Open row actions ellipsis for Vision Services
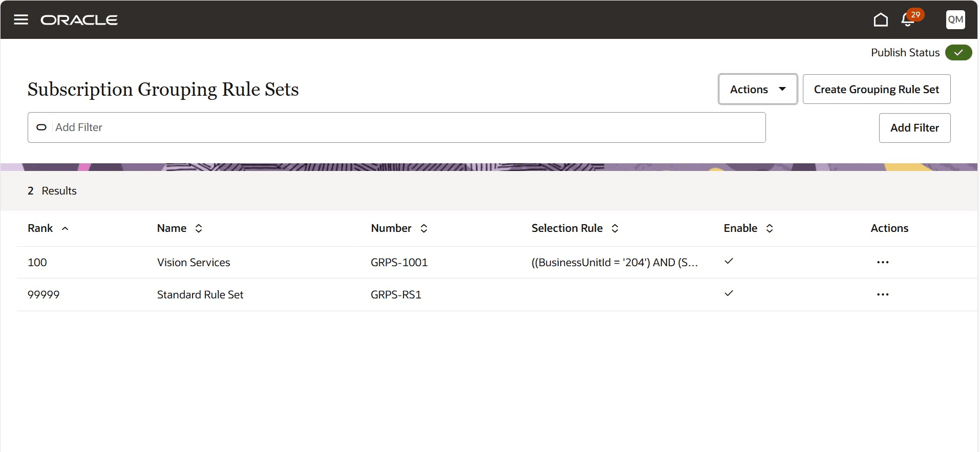980x452 pixels. (882, 262)
